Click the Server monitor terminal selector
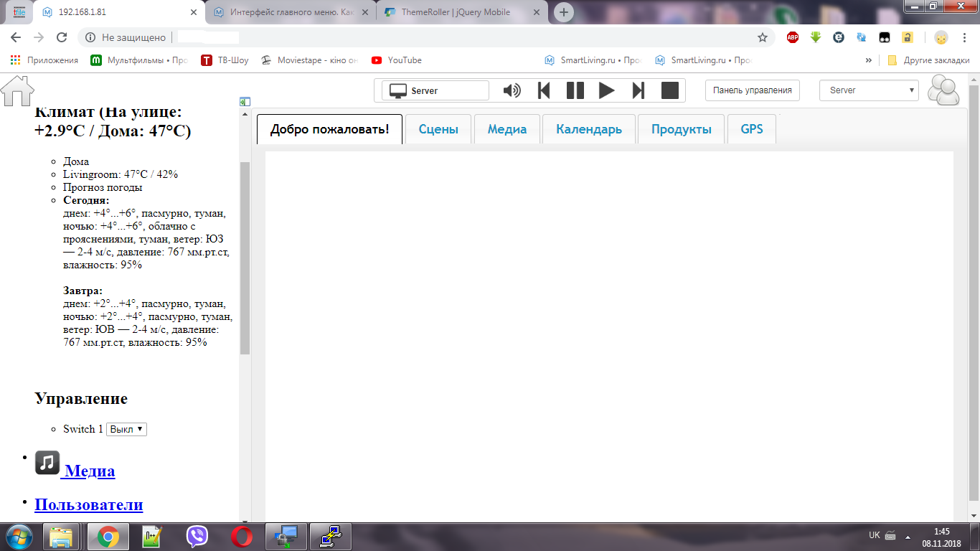 tap(435, 90)
